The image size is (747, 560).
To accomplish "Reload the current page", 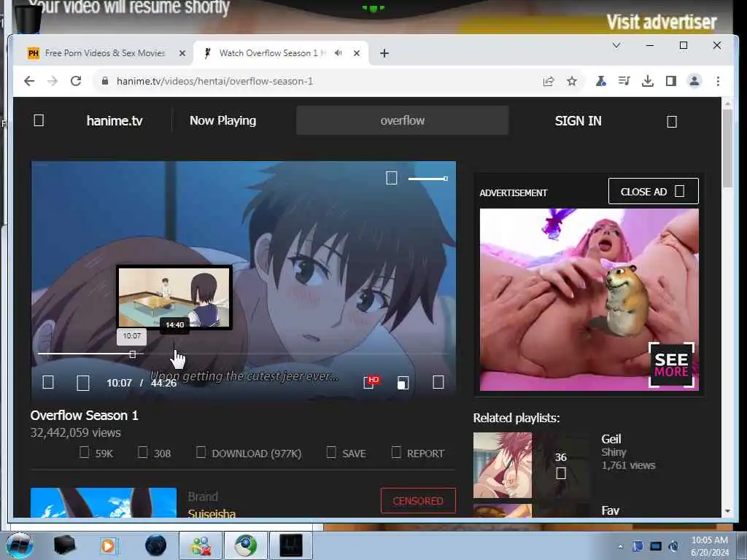I will [76, 81].
